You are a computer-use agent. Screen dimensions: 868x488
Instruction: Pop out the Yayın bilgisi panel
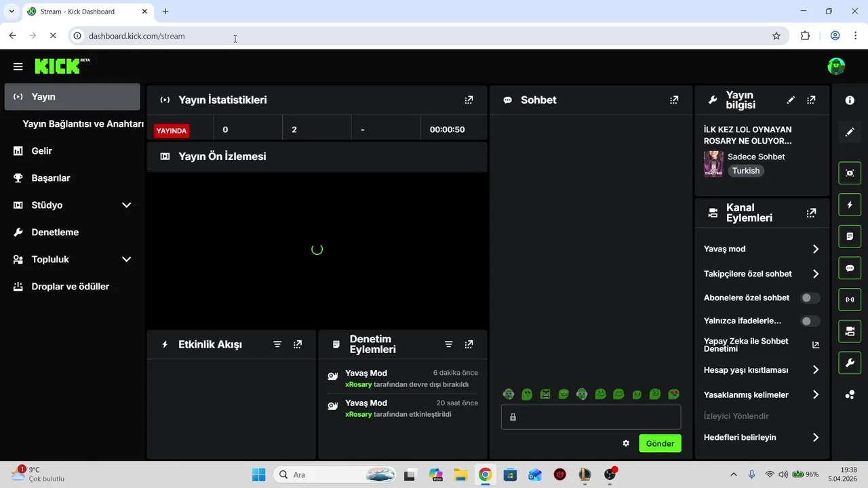pyautogui.click(x=811, y=100)
